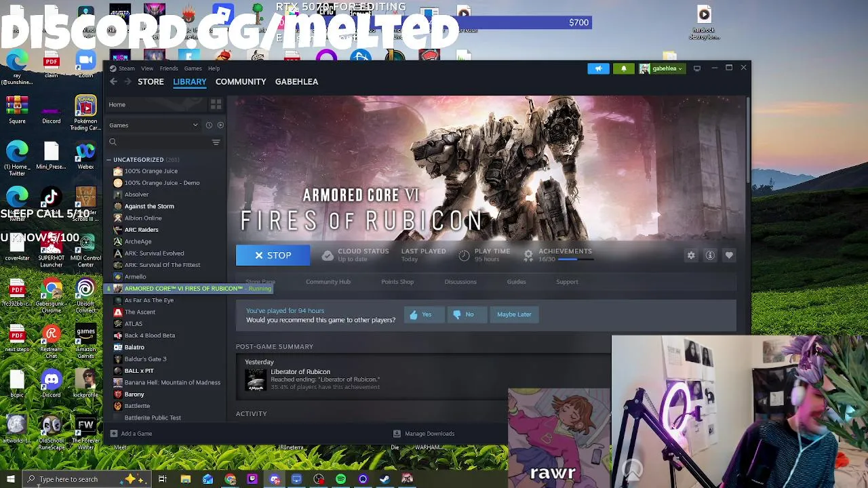
Task: Switch to the STORE tab
Action: pyautogui.click(x=151, y=81)
